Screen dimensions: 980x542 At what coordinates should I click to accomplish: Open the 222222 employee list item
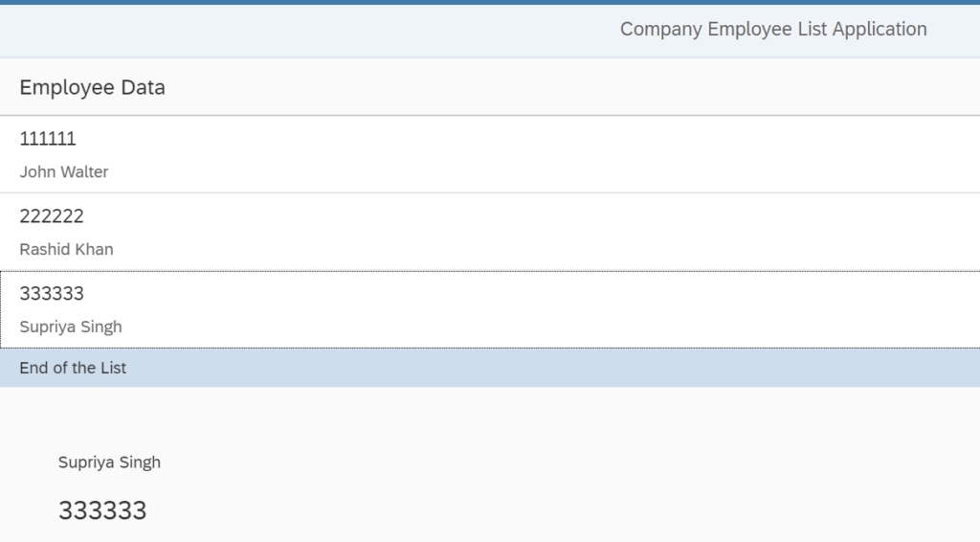52,216
